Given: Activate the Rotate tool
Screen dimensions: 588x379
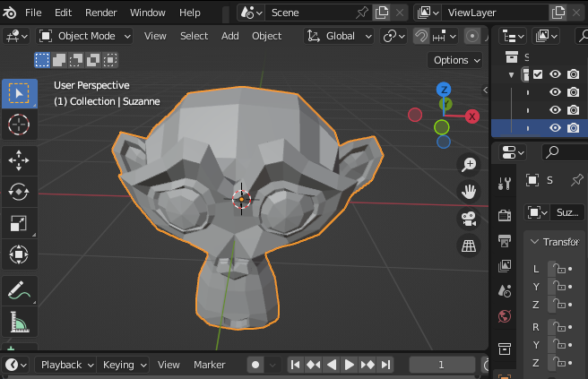Looking at the screenshot, I should click(x=19, y=191).
